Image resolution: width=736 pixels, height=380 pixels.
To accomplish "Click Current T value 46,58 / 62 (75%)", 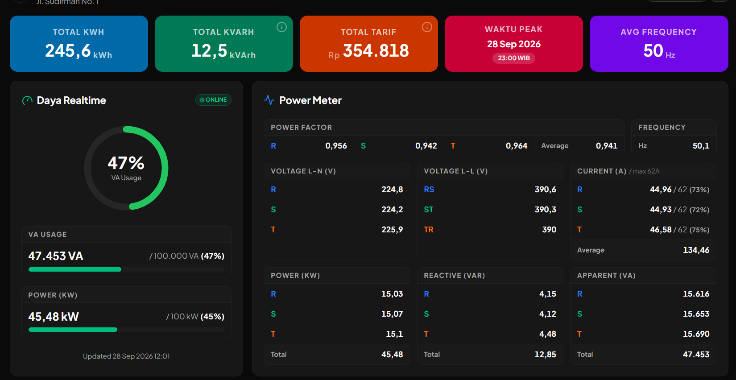I will click(680, 230).
